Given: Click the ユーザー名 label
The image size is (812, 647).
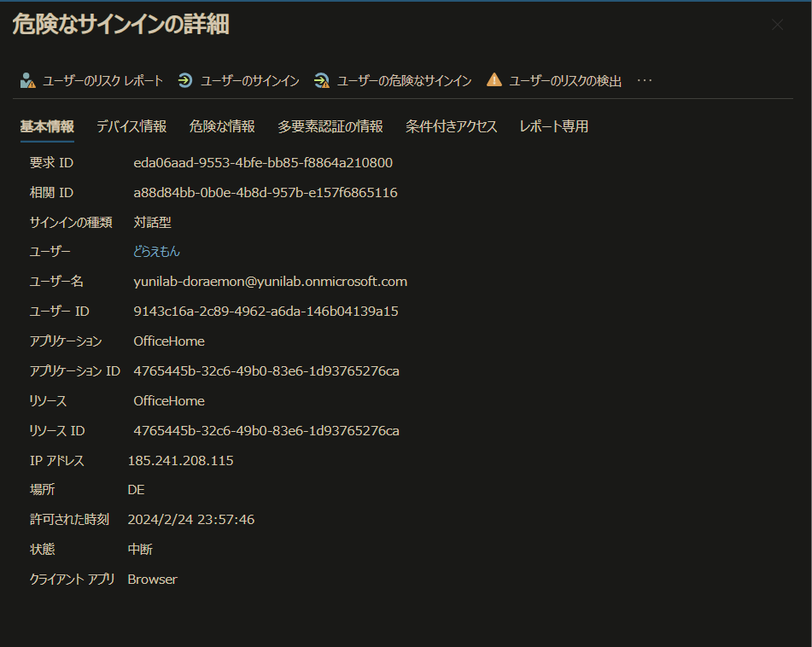Looking at the screenshot, I should [x=56, y=282].
